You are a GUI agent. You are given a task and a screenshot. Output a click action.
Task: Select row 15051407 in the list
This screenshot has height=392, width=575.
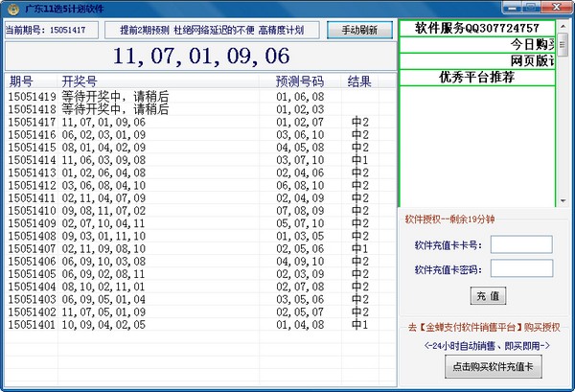(200, 248)
